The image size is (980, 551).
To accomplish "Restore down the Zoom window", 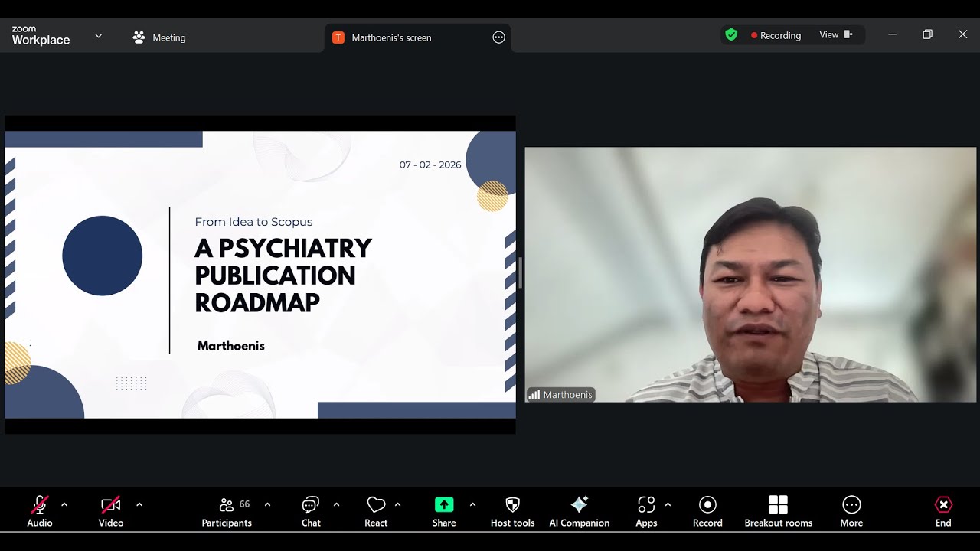I will (927, 34).
